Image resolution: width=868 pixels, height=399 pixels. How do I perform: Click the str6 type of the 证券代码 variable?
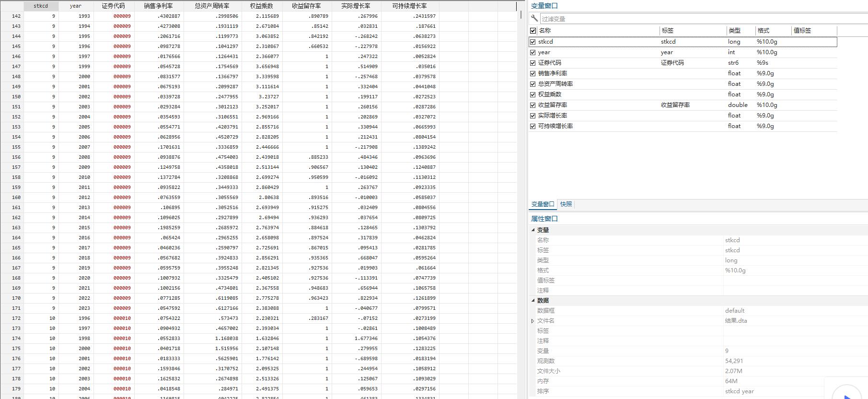(x=733, y=63)
